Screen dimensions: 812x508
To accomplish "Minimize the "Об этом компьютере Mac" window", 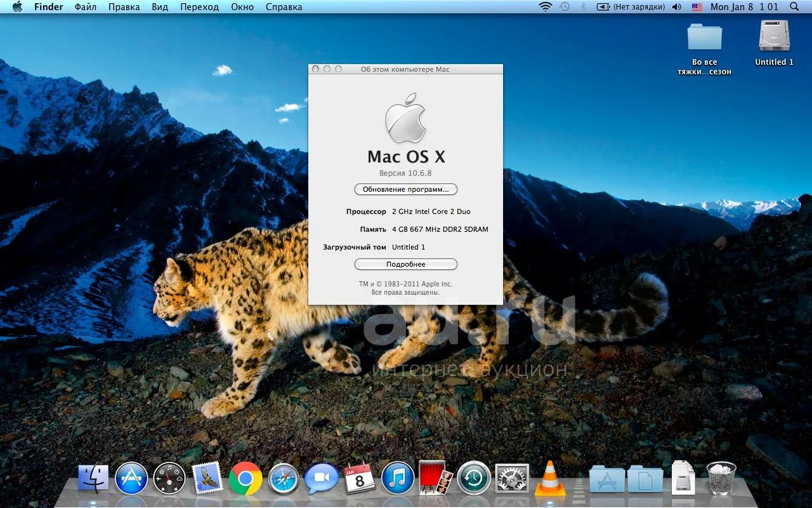I will click(327, 69).
